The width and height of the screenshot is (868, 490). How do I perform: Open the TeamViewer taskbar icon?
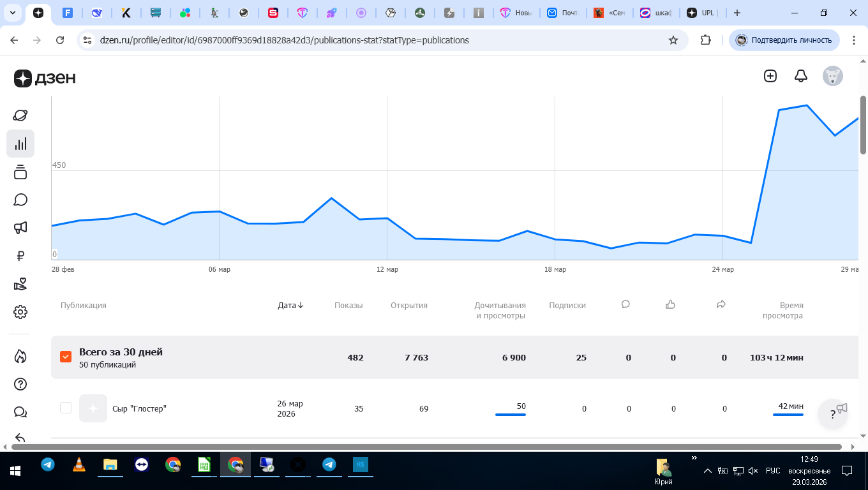142,465
